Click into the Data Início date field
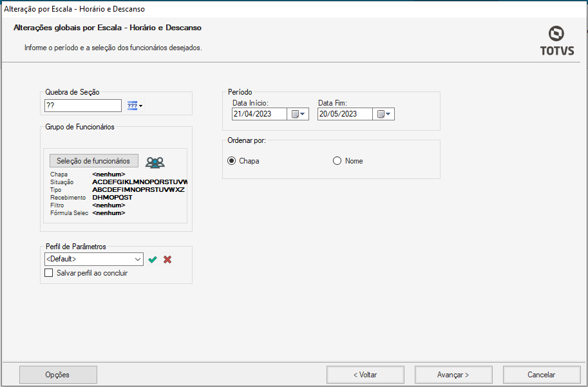Viewport: 588px width, 387px height. (260, 114)
